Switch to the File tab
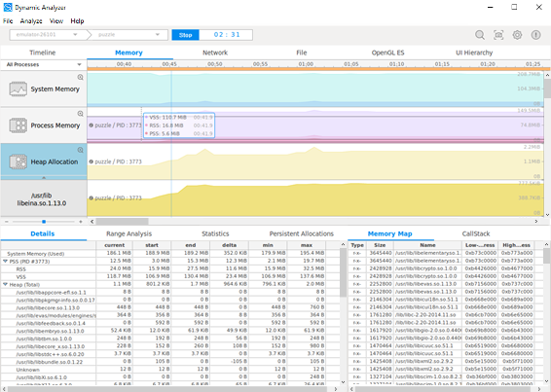The width and height of the screenshot is (551, 392). pos(302,53)
